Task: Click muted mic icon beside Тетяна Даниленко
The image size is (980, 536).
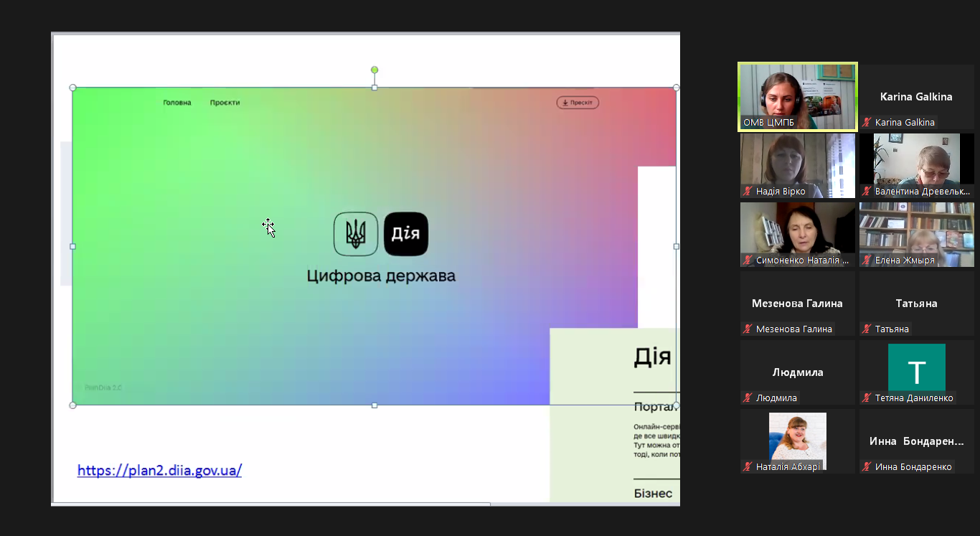Action: tap(867, 398)
